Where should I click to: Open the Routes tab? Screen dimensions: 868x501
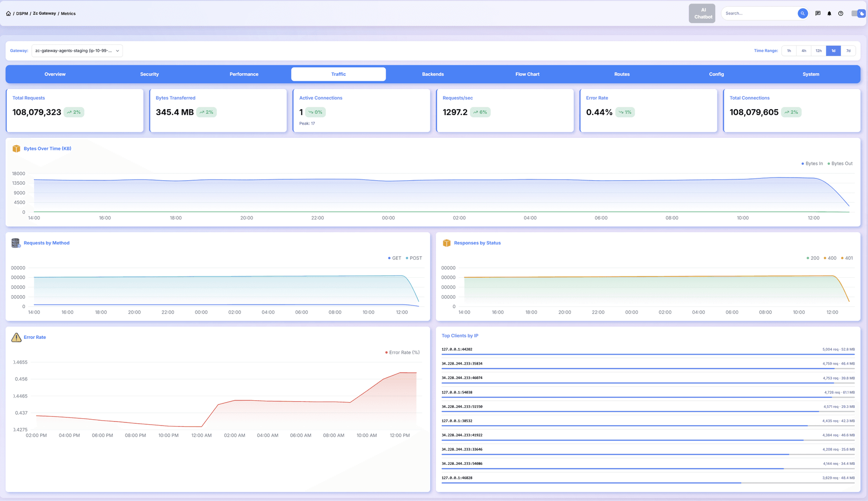[622, 74]
